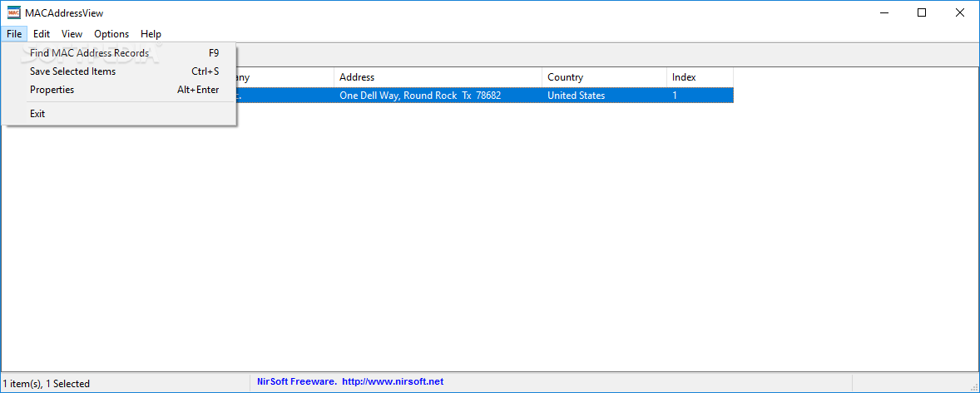Select Properties from the File menu

(x=119, y=89)
